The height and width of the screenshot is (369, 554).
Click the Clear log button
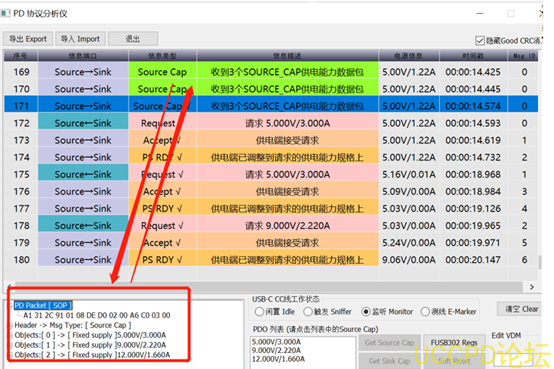[x=520, y=309]
